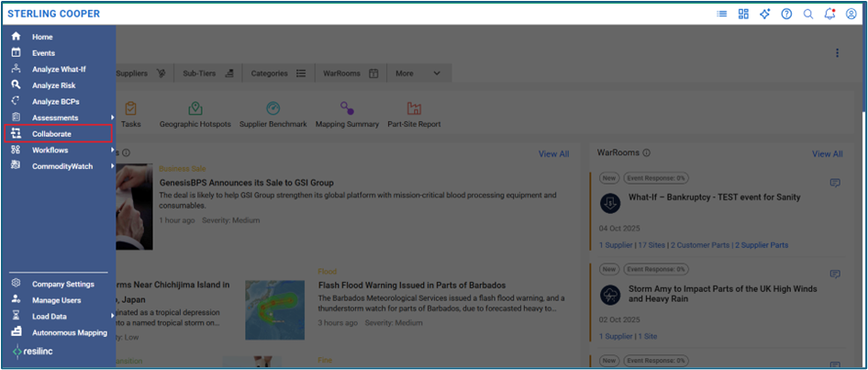Click the Sterling Cooper logo text
This screenshot has width=868, height=370.
pyautogui.click(x=54, y=14)
